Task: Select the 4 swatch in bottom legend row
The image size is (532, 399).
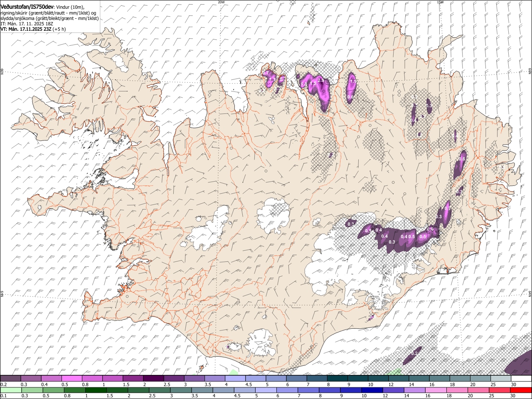Action: (223, 390)
